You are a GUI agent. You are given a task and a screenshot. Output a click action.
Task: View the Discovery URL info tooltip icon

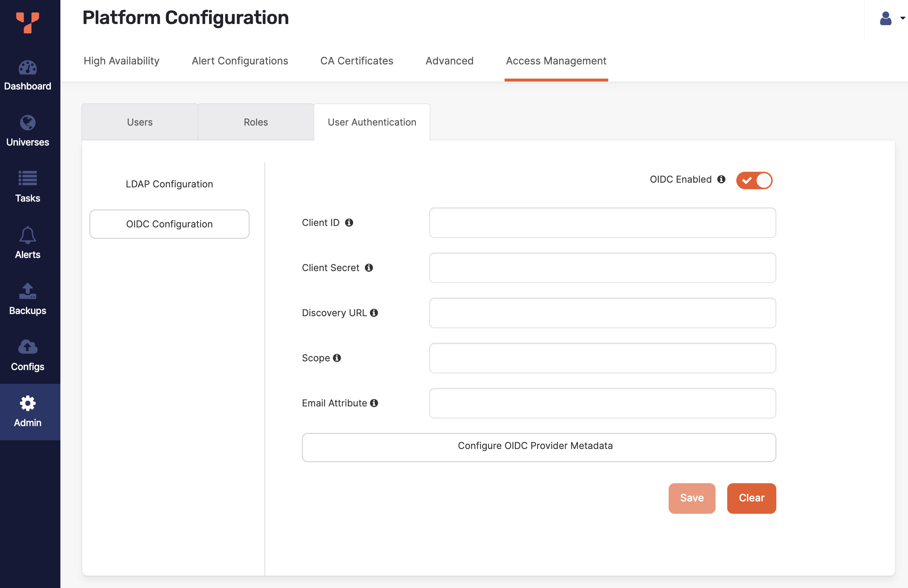point(374,313)
